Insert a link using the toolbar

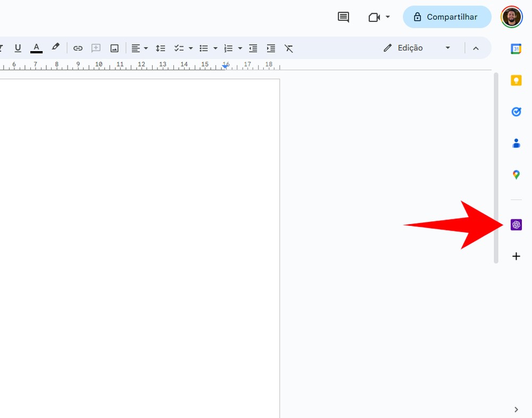[78, 48]
